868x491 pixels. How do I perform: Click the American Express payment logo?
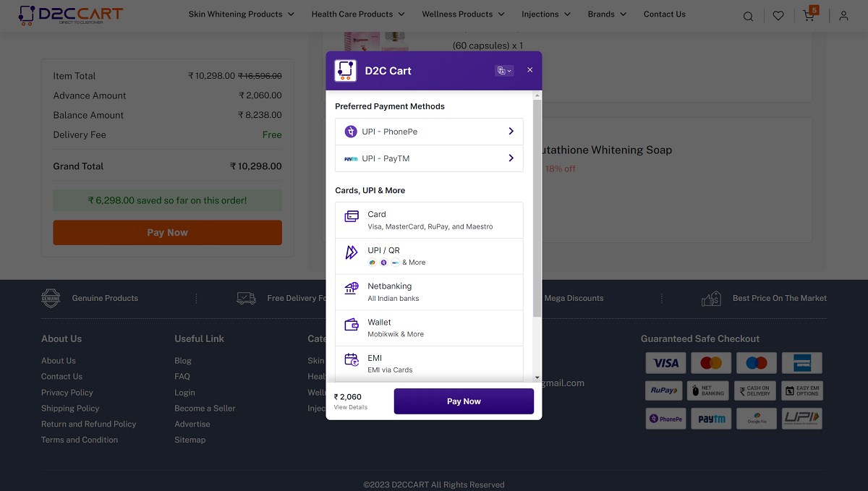click(x=801, y=363)
